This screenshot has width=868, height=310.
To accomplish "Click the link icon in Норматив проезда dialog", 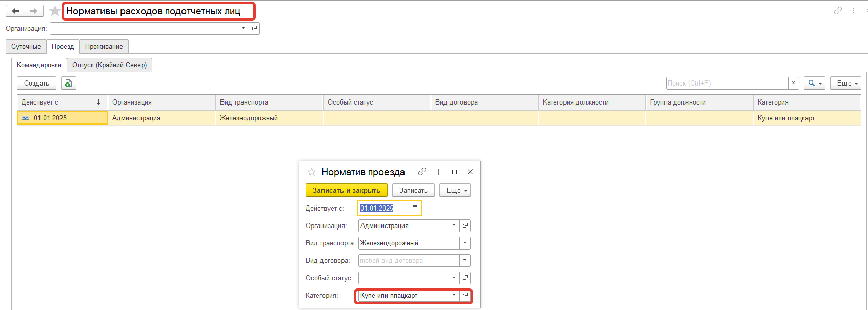I will pyautogui.click(x=422, y=172).
